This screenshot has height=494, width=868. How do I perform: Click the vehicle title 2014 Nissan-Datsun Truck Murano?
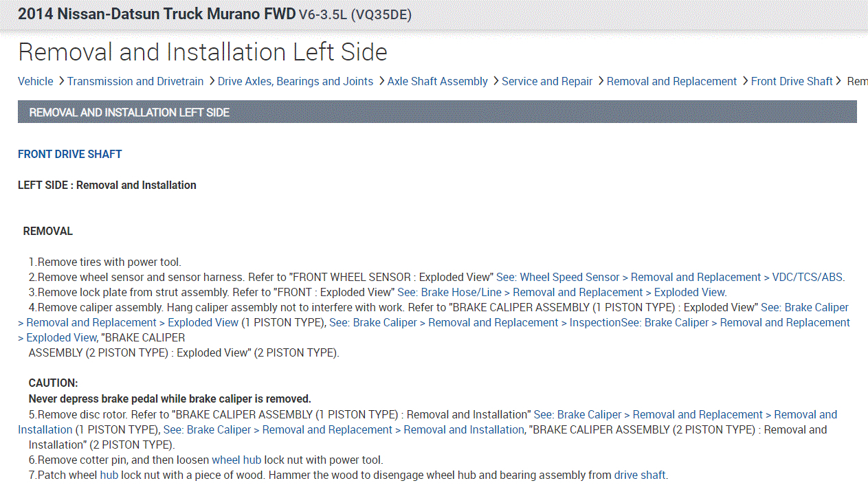(157, 14)
